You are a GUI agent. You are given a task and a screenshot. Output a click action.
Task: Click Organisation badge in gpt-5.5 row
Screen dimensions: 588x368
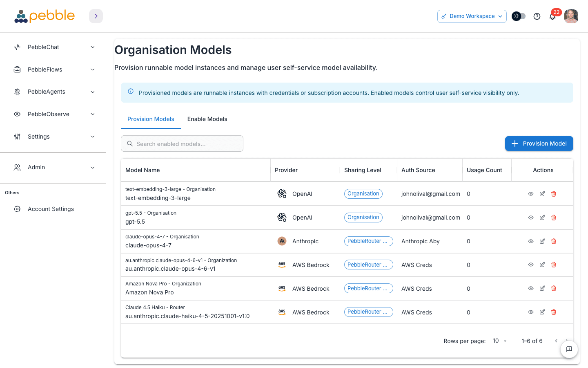pyautogui.click(x=363, y=218)
